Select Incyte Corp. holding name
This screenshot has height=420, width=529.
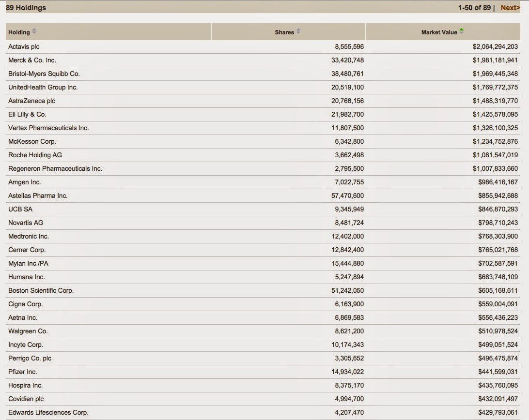[26, 345]
